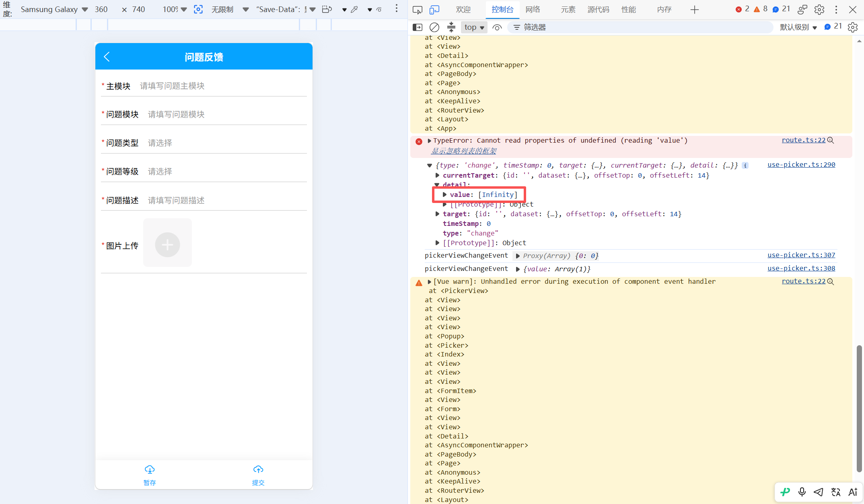Tap the 暂存 save draft button
The height and width of the screenshot is (504, 864).
(x=150, y=475)
